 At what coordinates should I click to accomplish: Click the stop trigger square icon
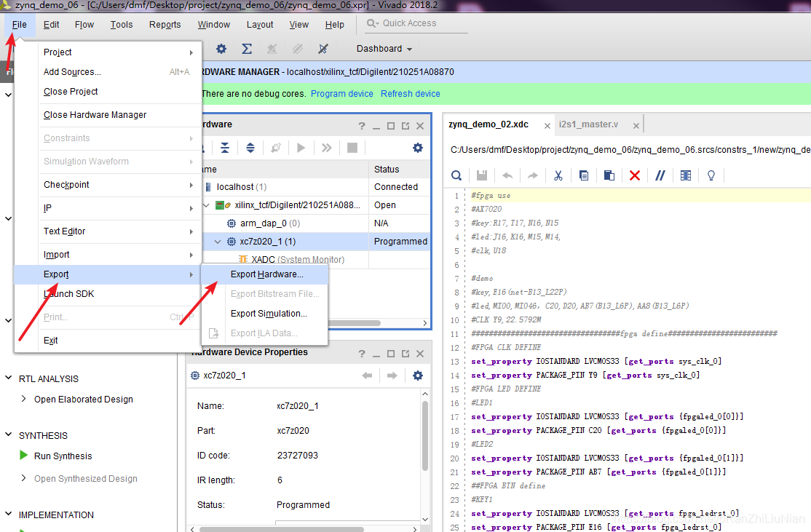(352, 148)
